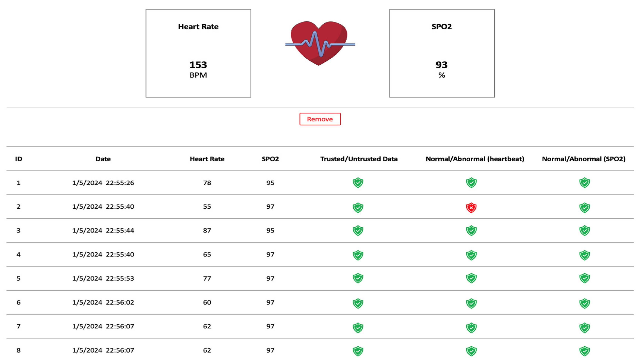Click the ID column header

(x=18, y=159)
